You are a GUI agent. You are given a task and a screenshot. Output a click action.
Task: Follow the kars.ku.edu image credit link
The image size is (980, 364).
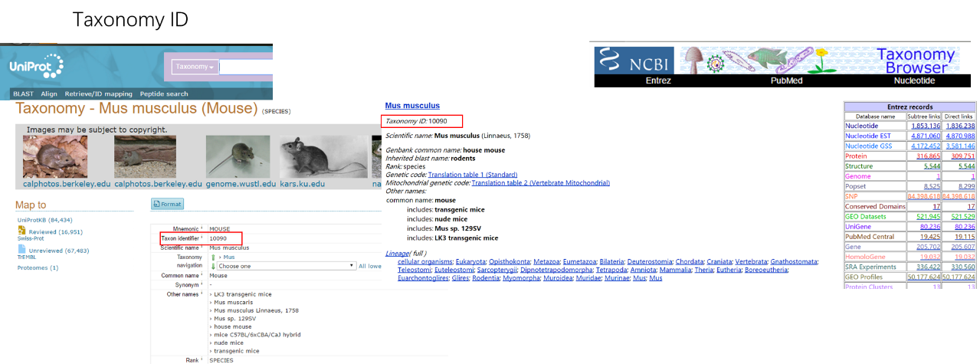coord(304,184)
